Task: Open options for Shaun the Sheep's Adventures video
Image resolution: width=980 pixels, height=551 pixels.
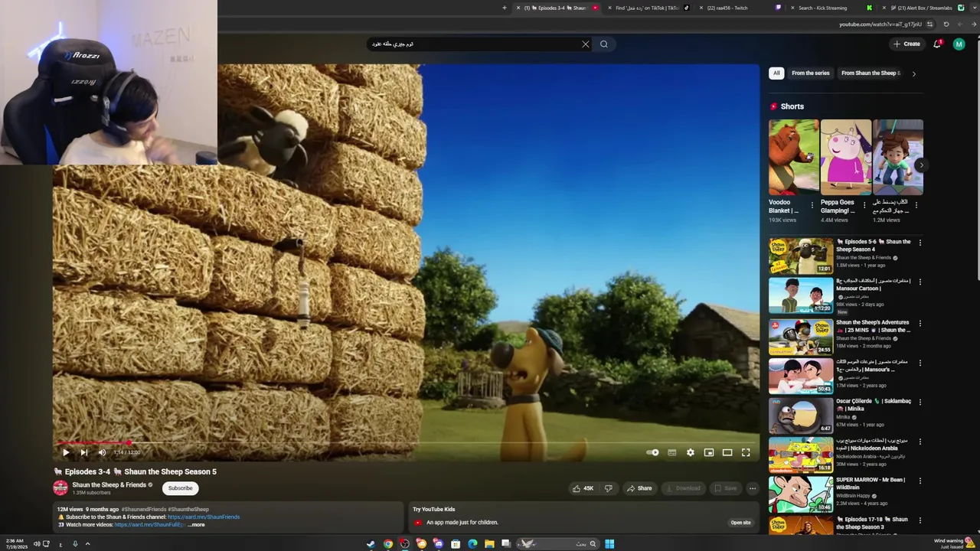Action: (920, 323)
